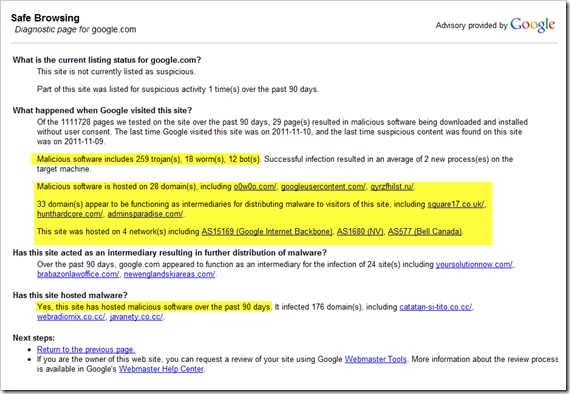The width and height of the screenshot is (570, 394).
Task: Open the Webmaster Tools link
Action: click(x=376, y=359)
